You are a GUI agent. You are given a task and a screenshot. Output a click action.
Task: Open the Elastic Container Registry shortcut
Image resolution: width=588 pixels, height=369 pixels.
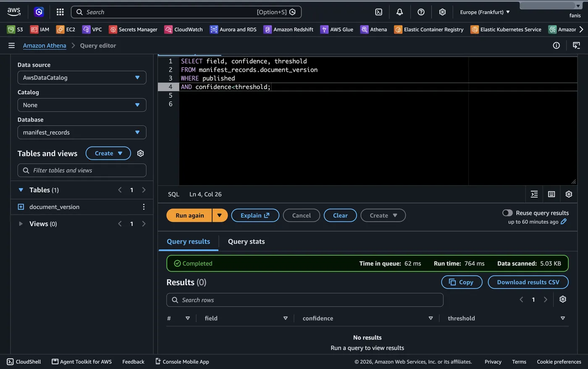(429, 29)
